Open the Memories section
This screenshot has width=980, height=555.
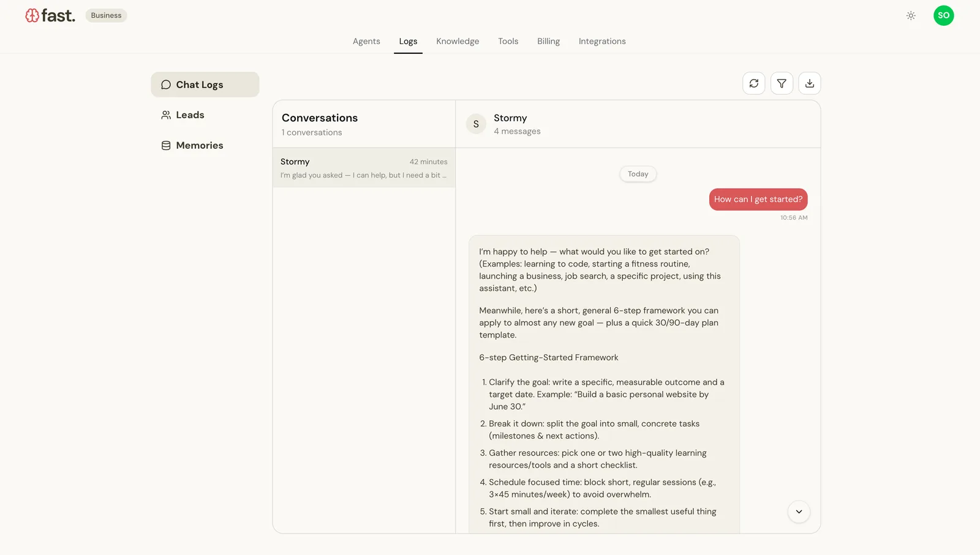coord(205,145)
